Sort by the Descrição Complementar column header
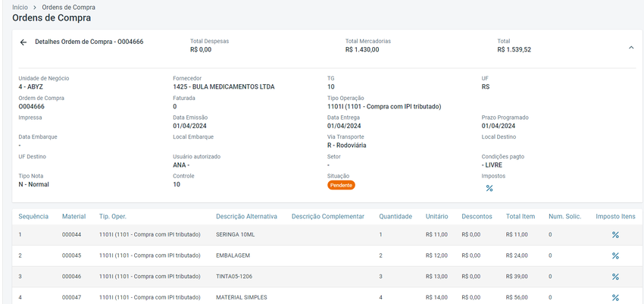Screen dimensions: 644x304 (x=328, y=217)
